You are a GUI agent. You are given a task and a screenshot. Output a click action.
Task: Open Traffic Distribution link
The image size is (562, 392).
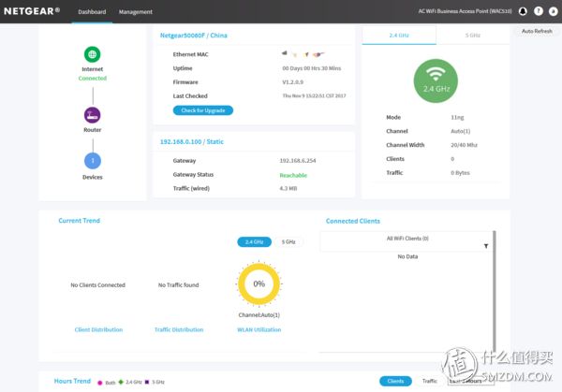pyautogui.click(x=179, y=329)
